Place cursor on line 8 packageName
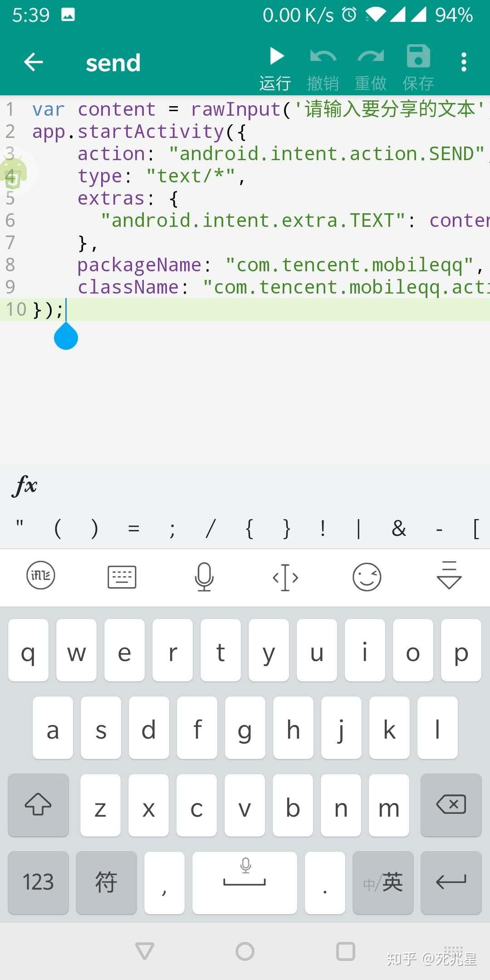This screenshot has width=490, height=980. 139,265
